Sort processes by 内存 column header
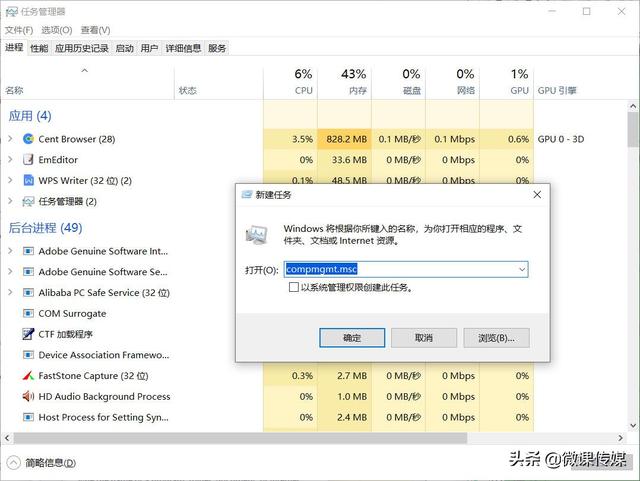The width and height of the screenshot is (640, 481). [x=357, y=90]
